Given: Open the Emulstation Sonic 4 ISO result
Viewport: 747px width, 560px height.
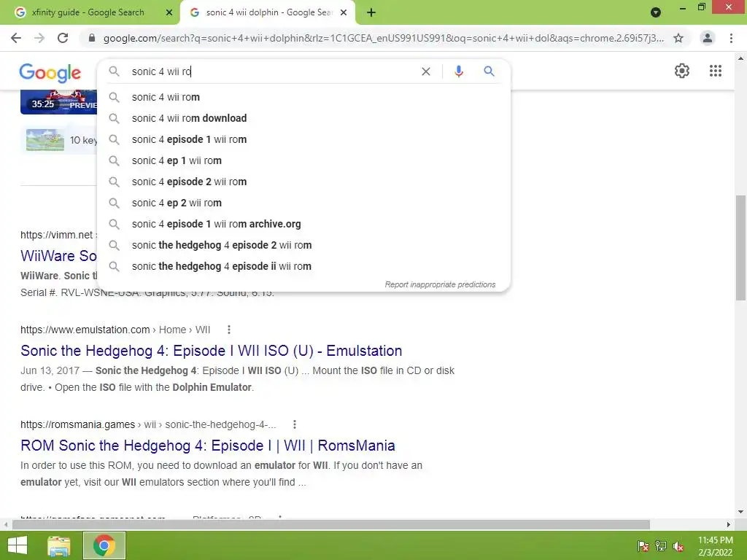Looking at the screenshot, I should [x=211, y=351].
